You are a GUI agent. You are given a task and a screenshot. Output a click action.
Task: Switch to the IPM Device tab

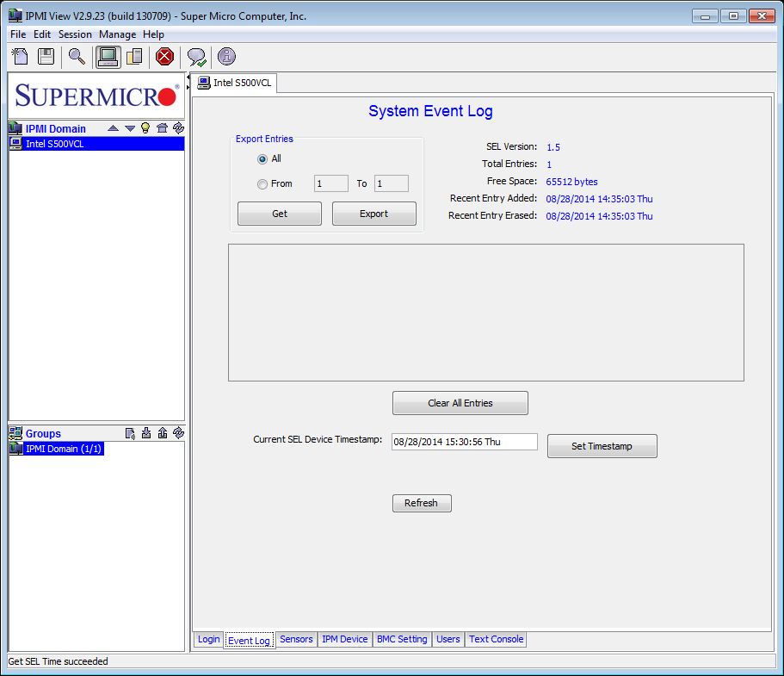tap(344, 639)
